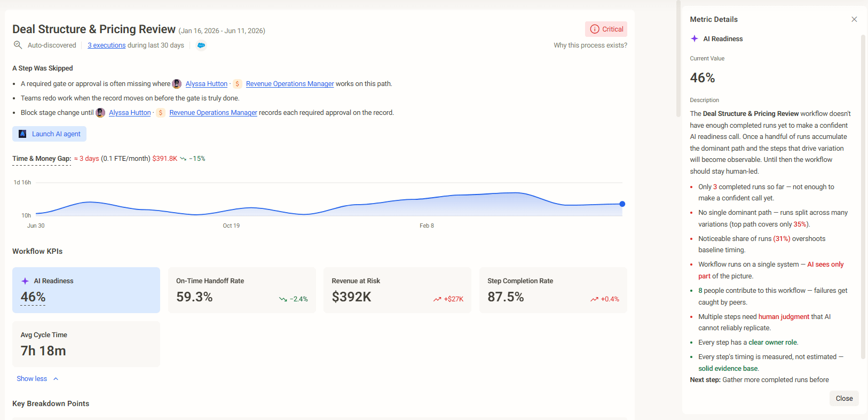Click the AI Readiness sparkle icon in Metric Details
Screen dimensions: 868x420
(x=695, y=38)
